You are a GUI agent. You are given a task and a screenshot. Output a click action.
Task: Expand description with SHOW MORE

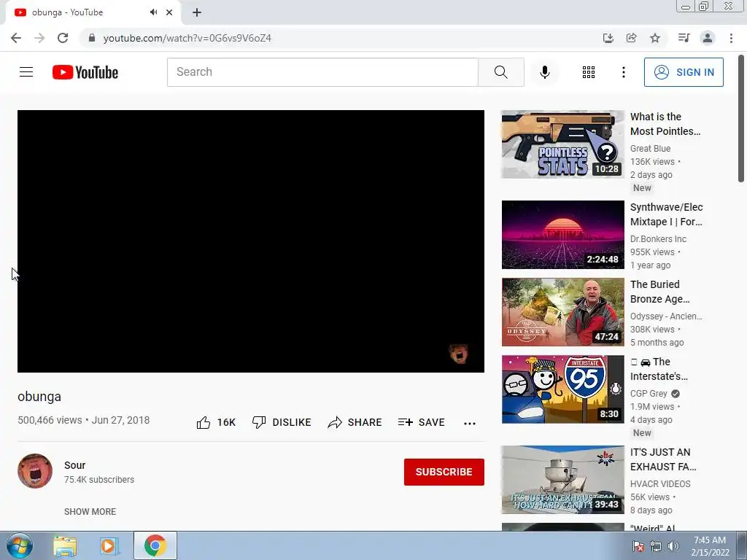coord(90,511)
